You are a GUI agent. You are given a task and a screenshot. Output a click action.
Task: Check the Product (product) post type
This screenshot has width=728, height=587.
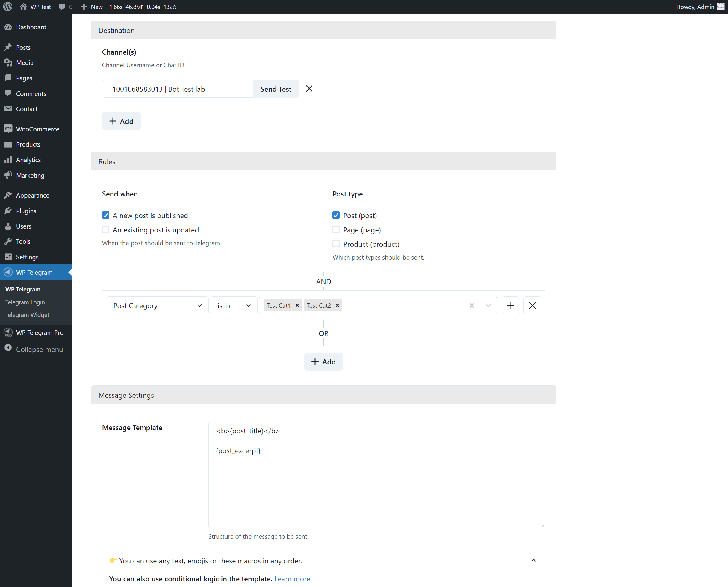tap(336, 244)
